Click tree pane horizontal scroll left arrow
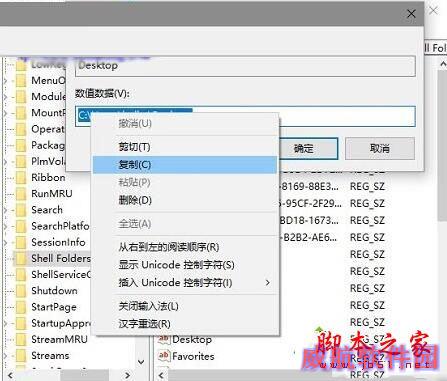Screen dimensions: 447x381 [x=10, y=375]
